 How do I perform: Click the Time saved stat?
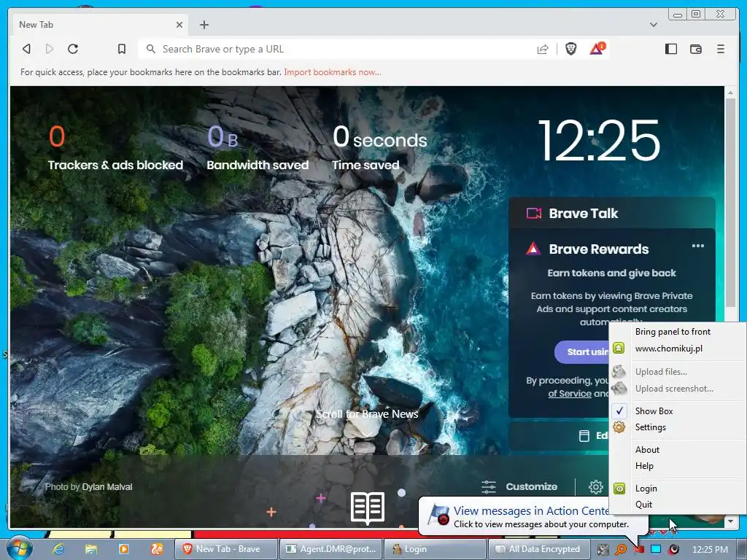379,147
